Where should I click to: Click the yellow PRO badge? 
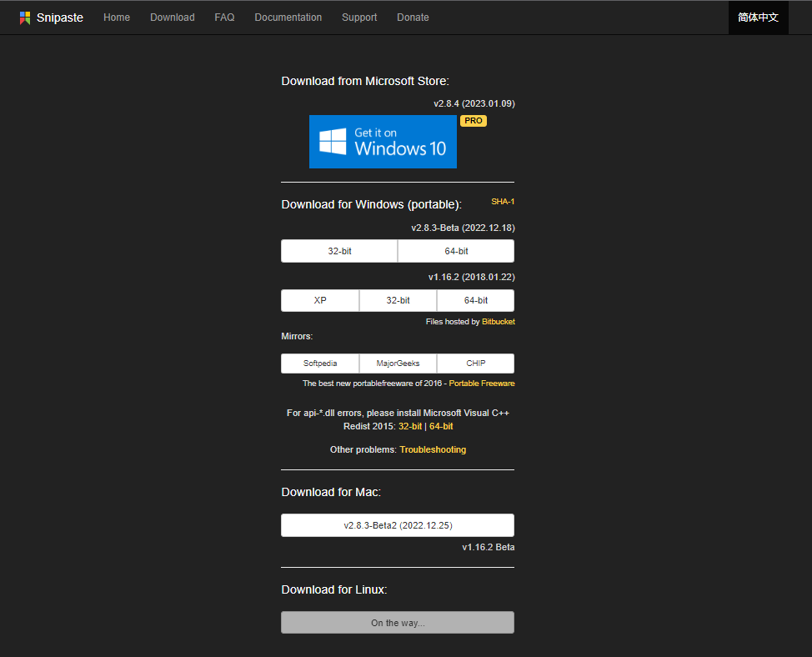point(474,121)
